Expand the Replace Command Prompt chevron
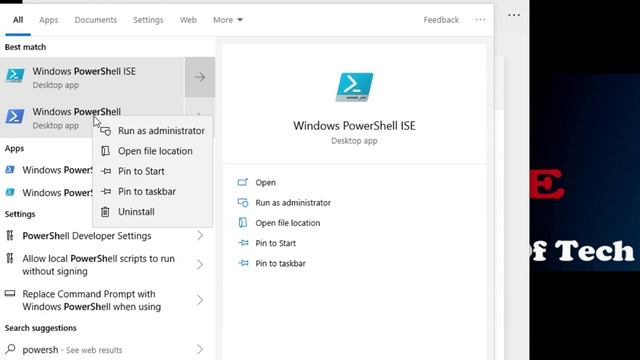Viewport: 640px width, 360px height. click(200, 300)
